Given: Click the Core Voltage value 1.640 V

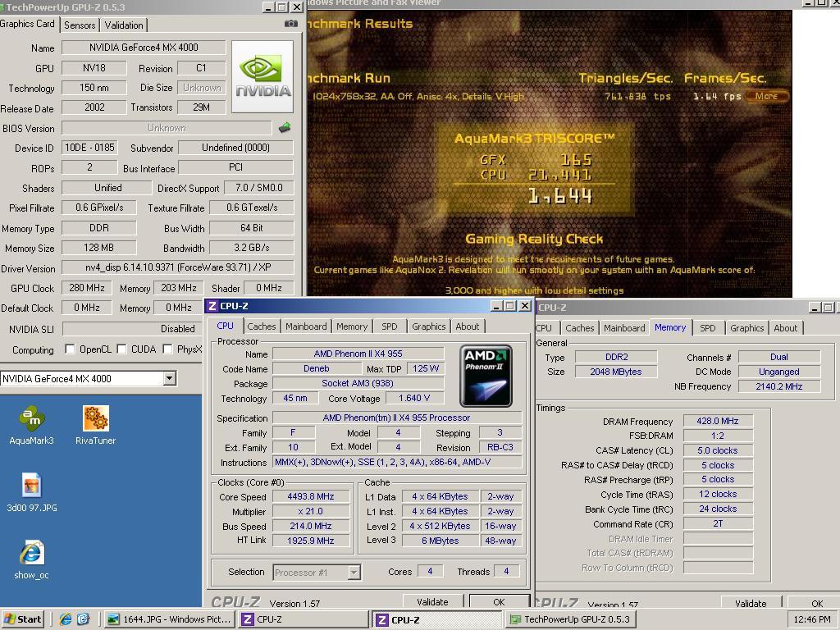Looking at the screenshot, I should pos(414,398).
